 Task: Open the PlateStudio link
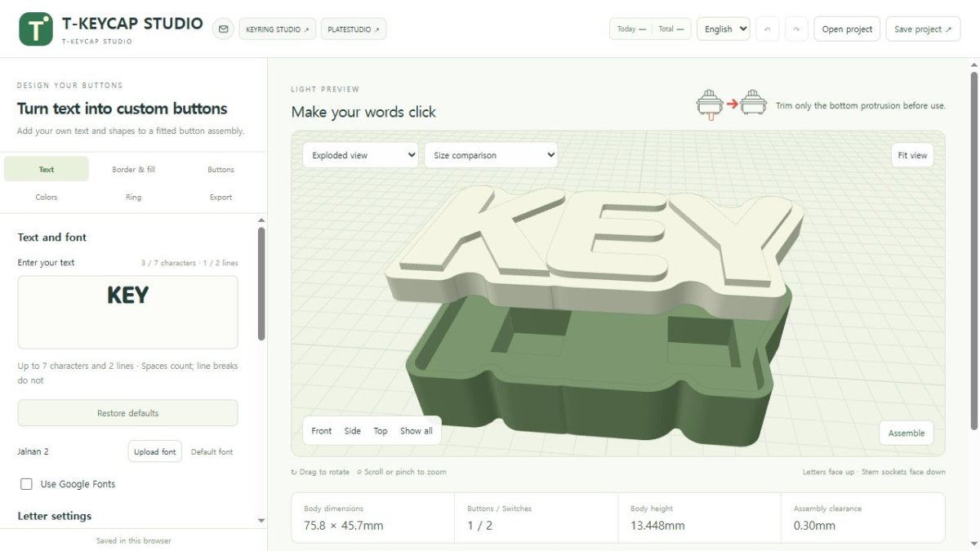point(354,29)
